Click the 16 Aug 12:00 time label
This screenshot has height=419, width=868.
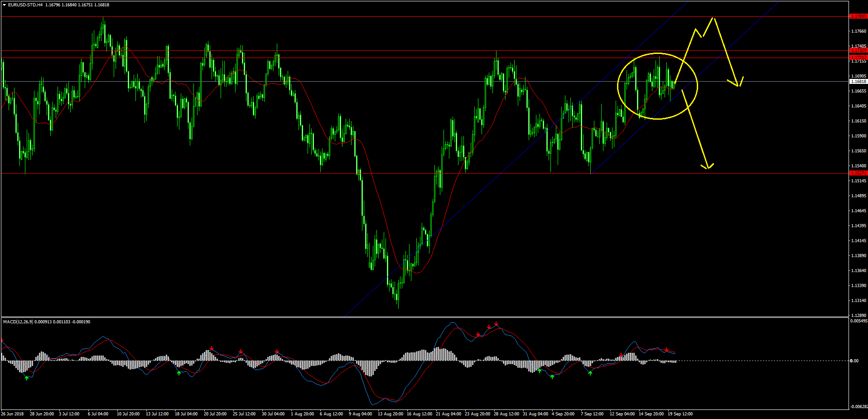pos(419,414)
